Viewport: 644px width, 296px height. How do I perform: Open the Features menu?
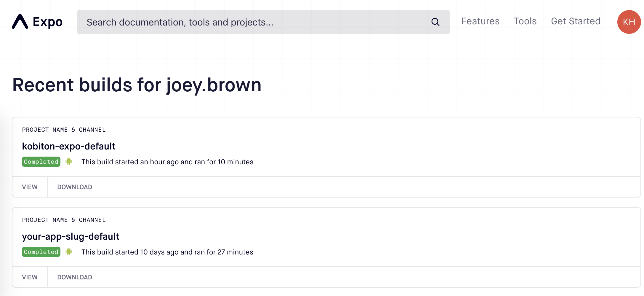tap(480, 21)
